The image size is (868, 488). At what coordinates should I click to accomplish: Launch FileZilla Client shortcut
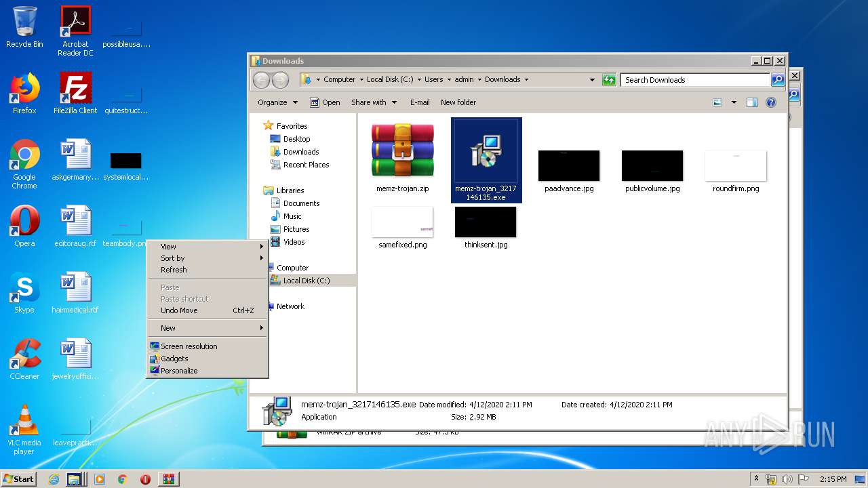75,94
